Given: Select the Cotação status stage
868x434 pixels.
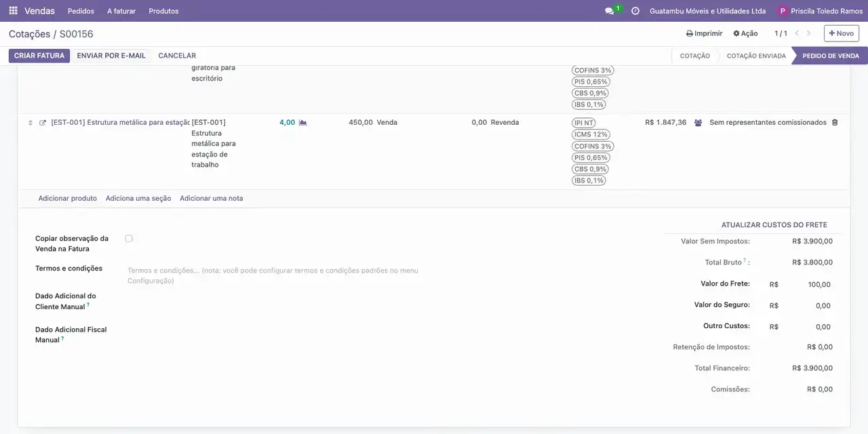Looking at the screenshot, I should pos(695,56).
